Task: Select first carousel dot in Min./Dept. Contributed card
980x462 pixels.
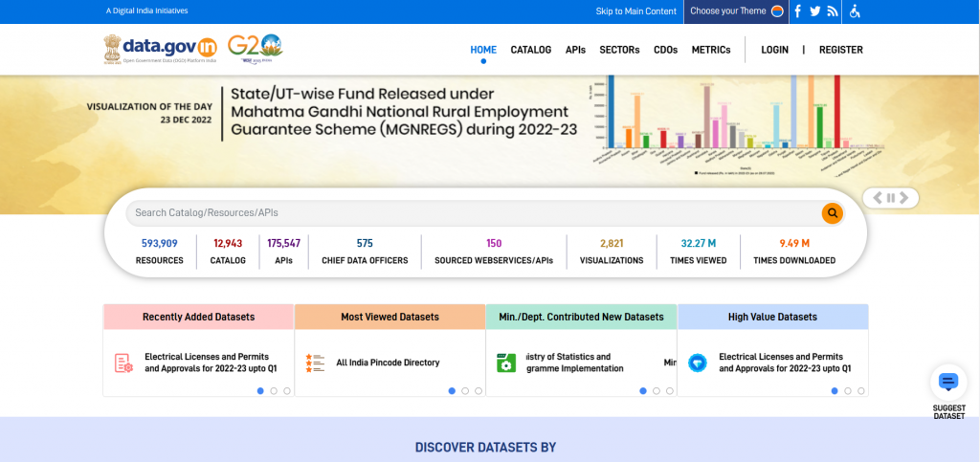Action: [643, 391]
